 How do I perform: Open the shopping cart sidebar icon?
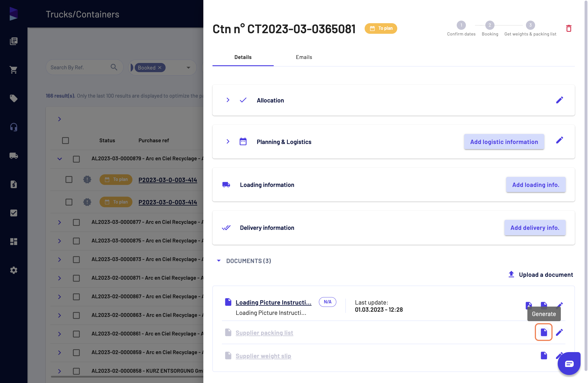coord(13,70)
